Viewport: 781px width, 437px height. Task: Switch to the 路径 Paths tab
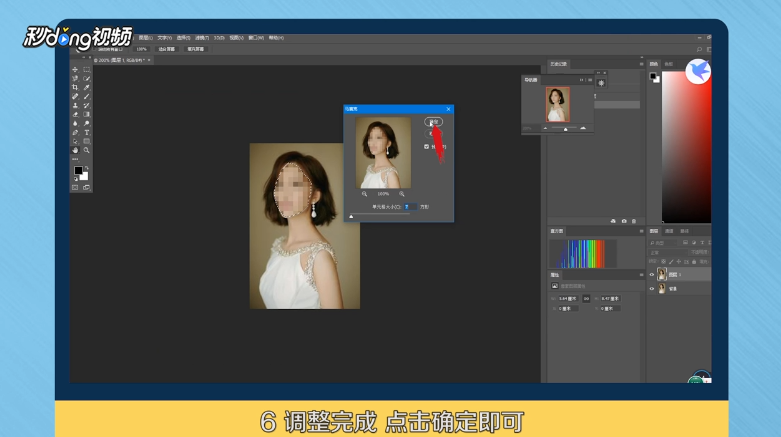tap(685, 231)
